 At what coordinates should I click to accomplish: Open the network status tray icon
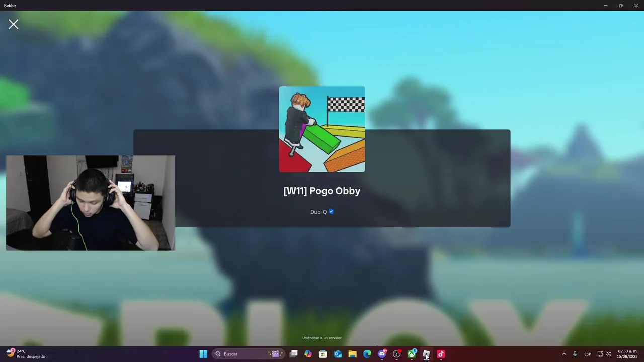coord(600,354)
